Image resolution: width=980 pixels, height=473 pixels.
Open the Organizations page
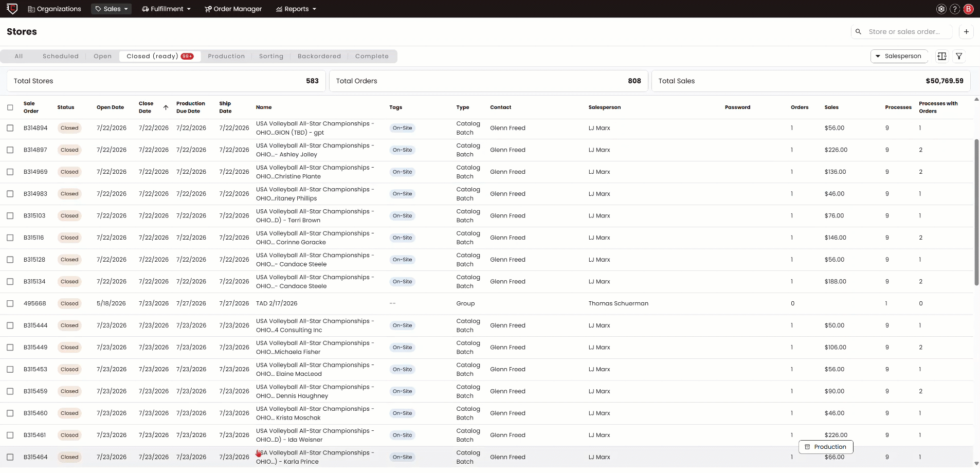coord(55,9)
